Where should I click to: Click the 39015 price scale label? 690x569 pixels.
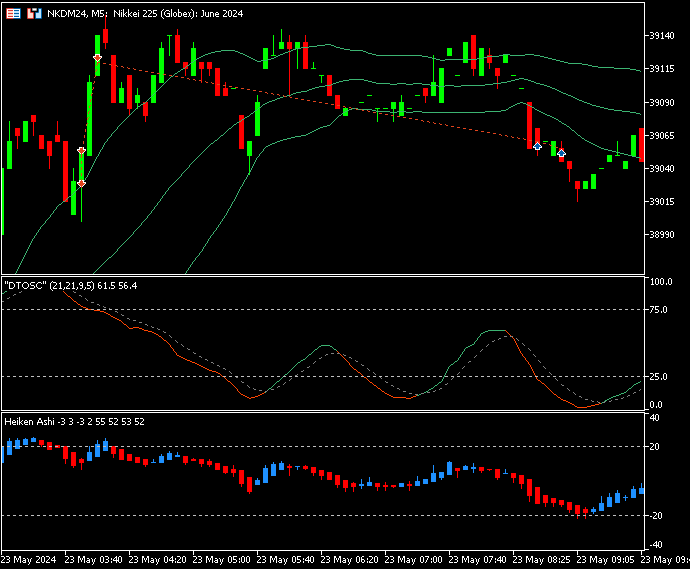[x=662, y=202]
